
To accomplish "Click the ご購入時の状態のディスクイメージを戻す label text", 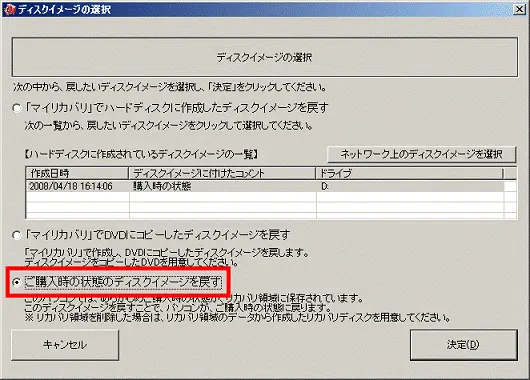I will point(123,282).
